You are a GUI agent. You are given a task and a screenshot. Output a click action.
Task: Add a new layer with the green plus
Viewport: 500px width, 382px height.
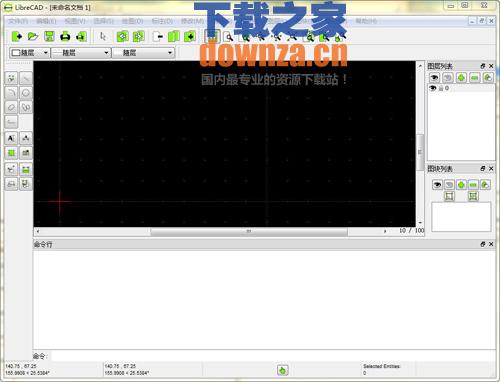click(x=461, y=78)
